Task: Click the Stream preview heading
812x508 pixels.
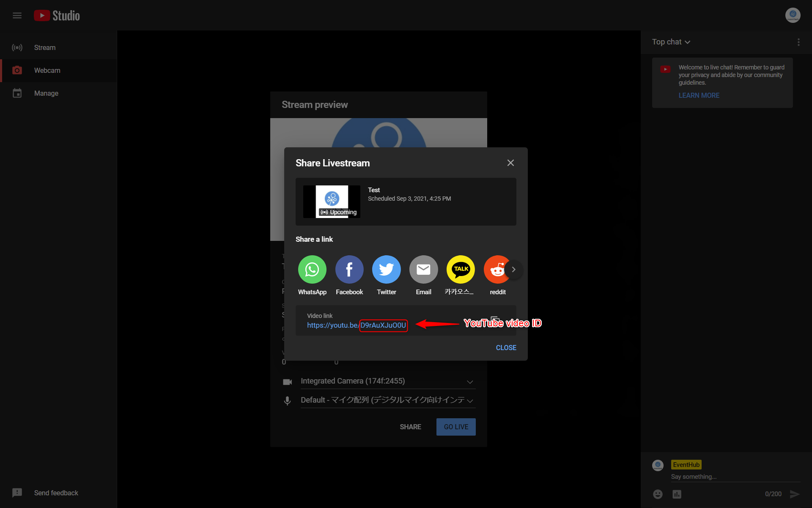Action: coord(315,105)
